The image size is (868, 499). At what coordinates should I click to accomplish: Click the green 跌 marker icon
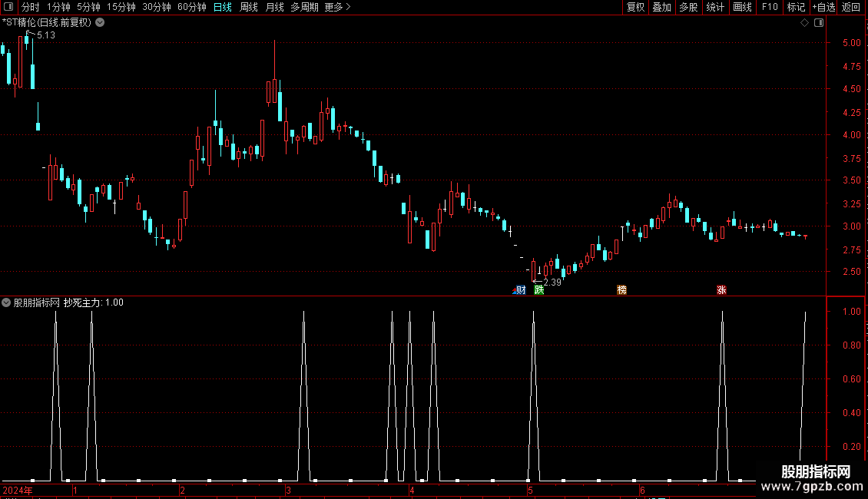point(539,290)
